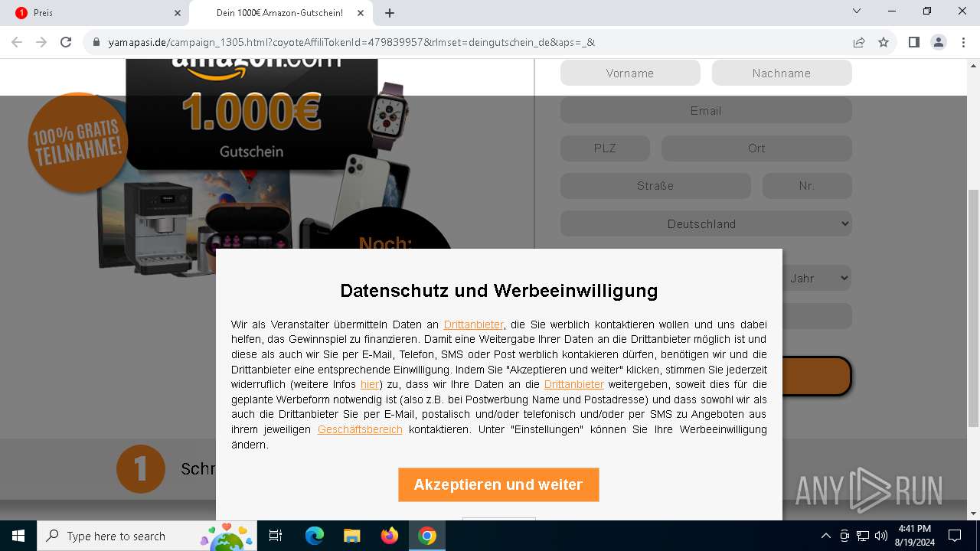Image resolution: width=980 pixels, height=551 pixels.
Task: Open the notifications action center
Action: point(955,536)
